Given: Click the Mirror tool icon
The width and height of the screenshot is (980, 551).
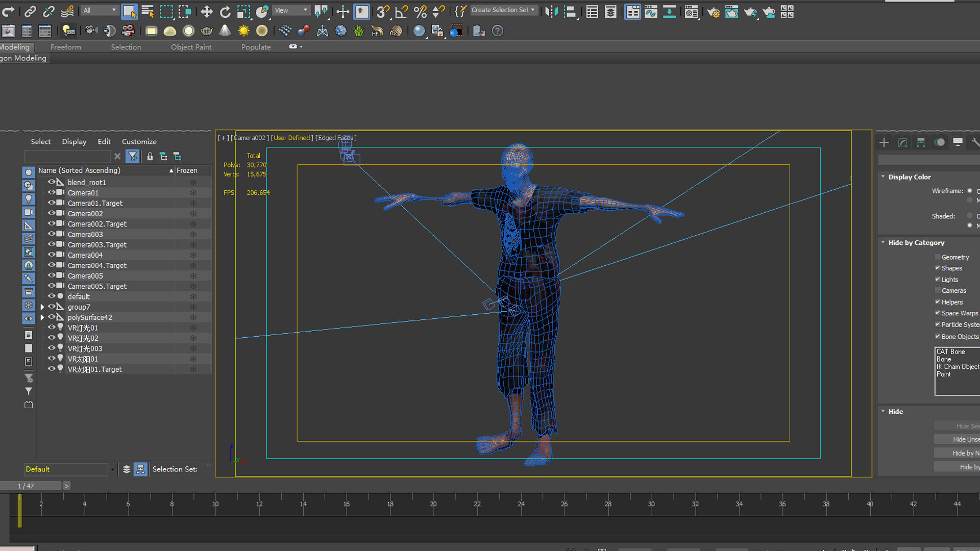Looking at the screenshot, I should tap(551, 11).
